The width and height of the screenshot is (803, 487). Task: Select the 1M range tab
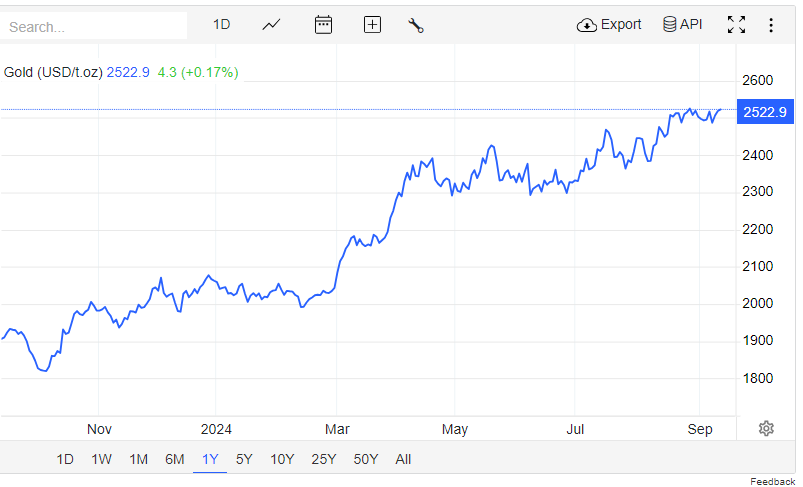pos(138,459)
